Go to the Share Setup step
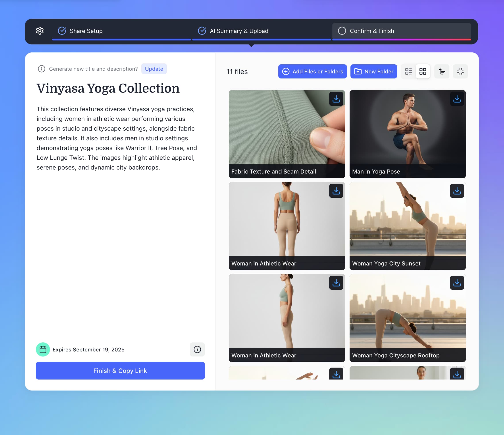Screen dimensions: 504x435 [x=121, y=31]
